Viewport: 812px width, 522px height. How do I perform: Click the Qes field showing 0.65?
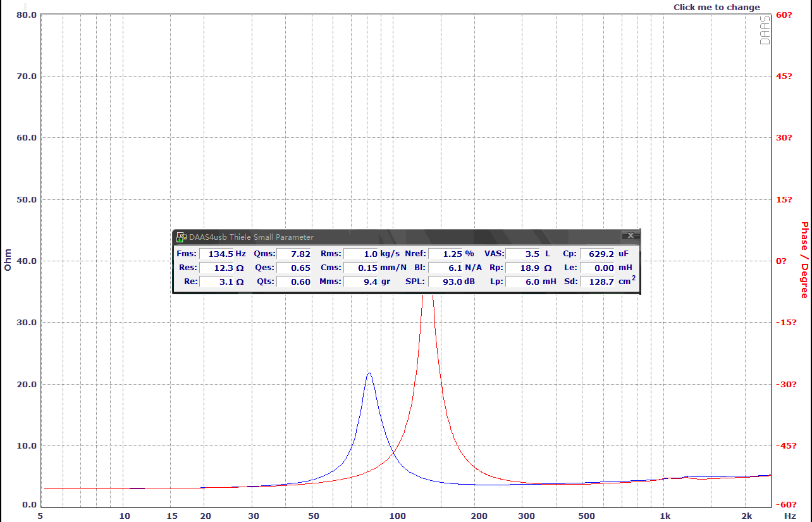click(x=294, y=268)
